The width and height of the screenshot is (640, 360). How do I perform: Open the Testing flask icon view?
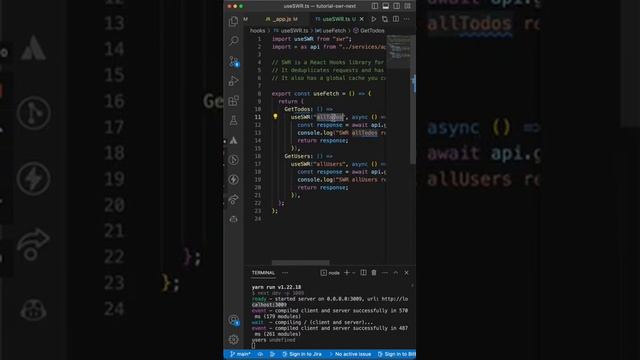pyautogui.click(x=233, y=120)
